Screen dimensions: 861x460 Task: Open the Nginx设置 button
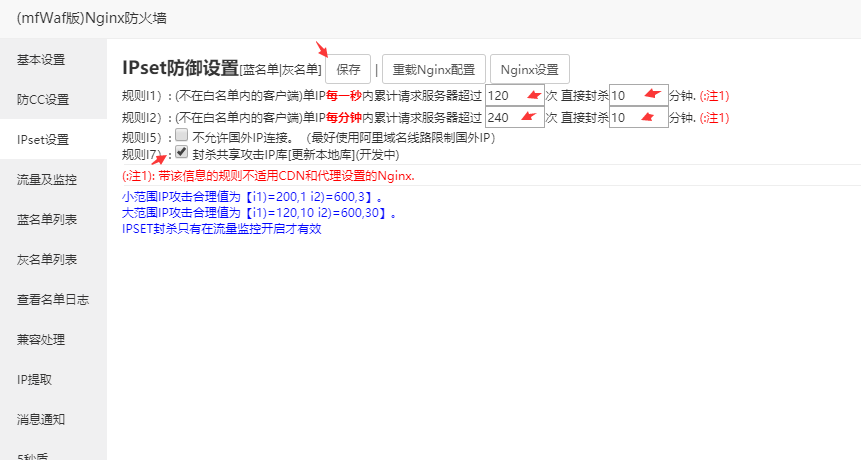(529, 70)
